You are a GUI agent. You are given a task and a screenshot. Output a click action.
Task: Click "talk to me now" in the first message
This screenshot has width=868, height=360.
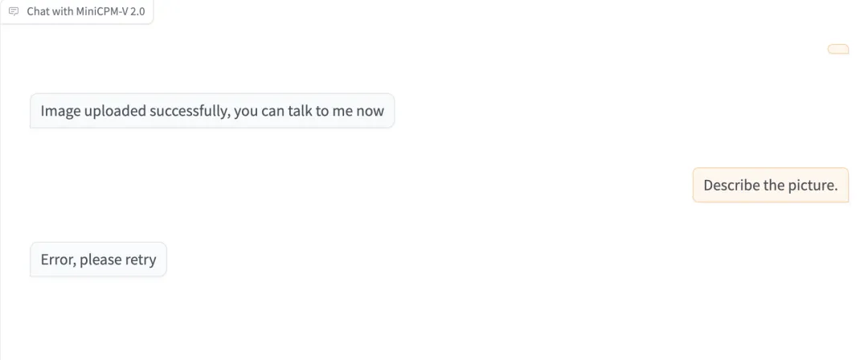pos(335,111)
